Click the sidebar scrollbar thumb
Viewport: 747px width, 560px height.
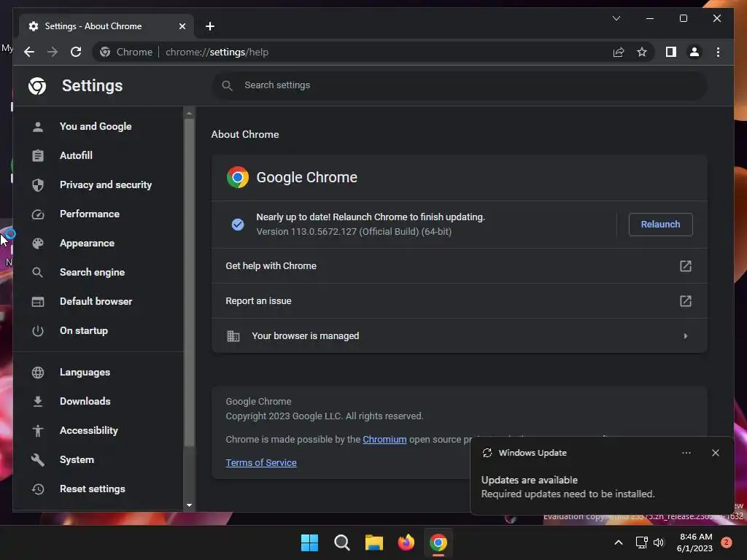(x=189, y=283)
